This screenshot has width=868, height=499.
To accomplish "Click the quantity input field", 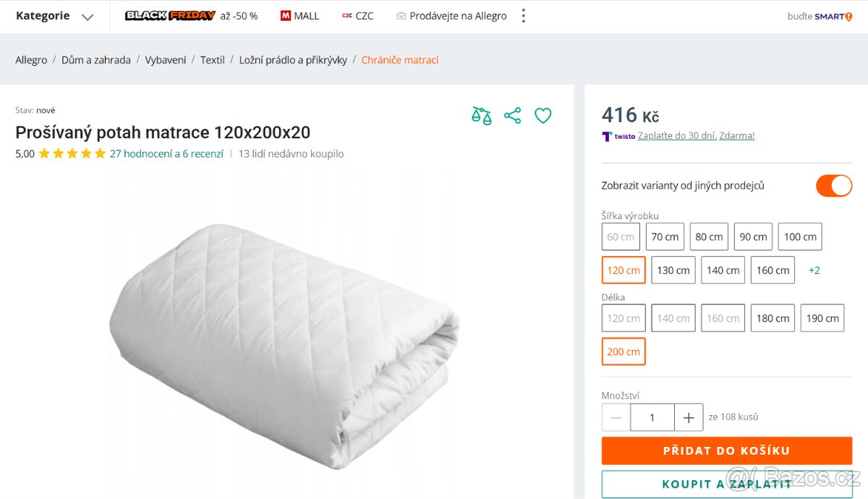I will pos(652,417).
